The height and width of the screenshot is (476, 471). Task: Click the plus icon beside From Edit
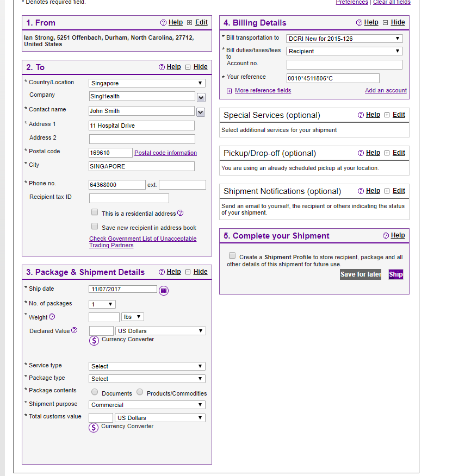190,23
